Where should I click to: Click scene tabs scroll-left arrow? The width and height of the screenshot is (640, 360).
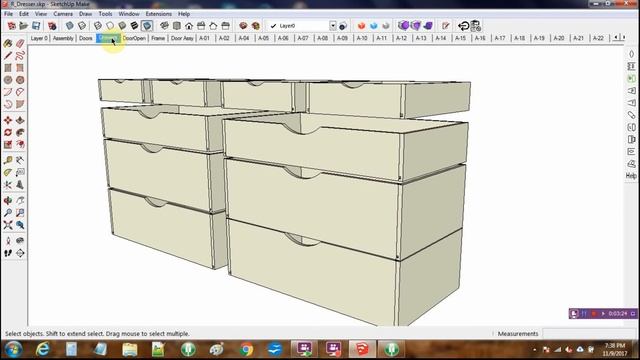pos(616,38)
